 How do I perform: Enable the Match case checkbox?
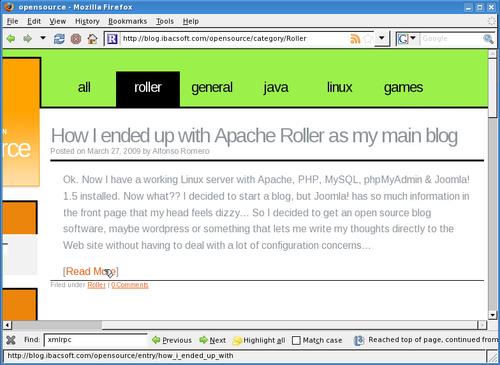pyautogui.click(x=296, y=340)
